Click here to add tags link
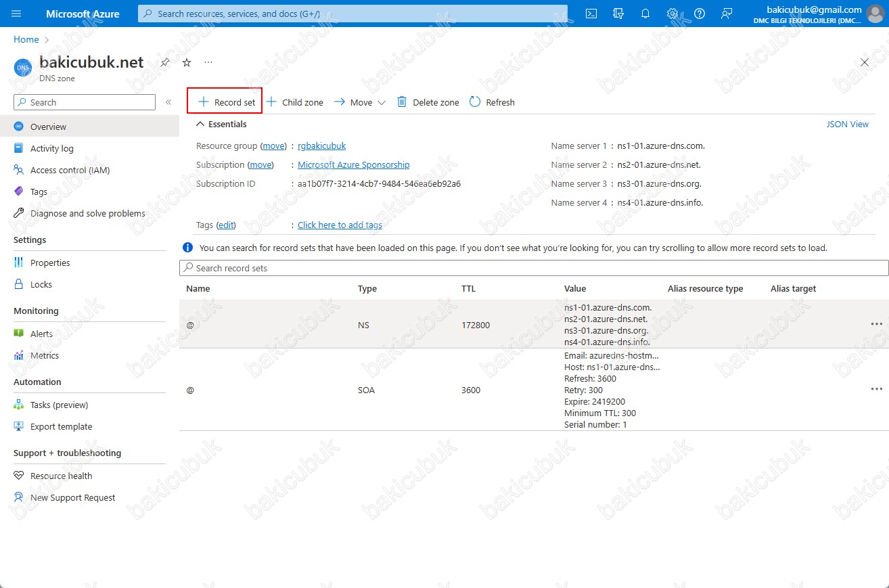The width and height of the screenshot is (889, 588). 340,225
